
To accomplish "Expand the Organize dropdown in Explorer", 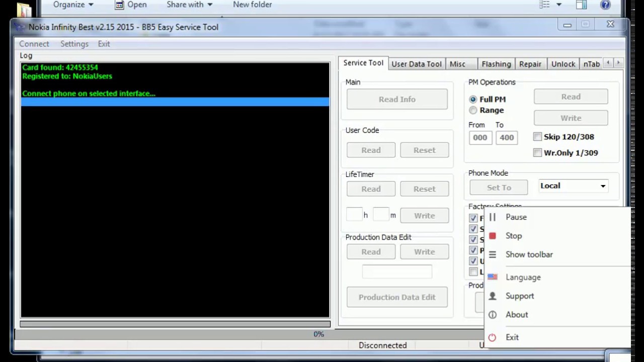I will coord(73,5).
